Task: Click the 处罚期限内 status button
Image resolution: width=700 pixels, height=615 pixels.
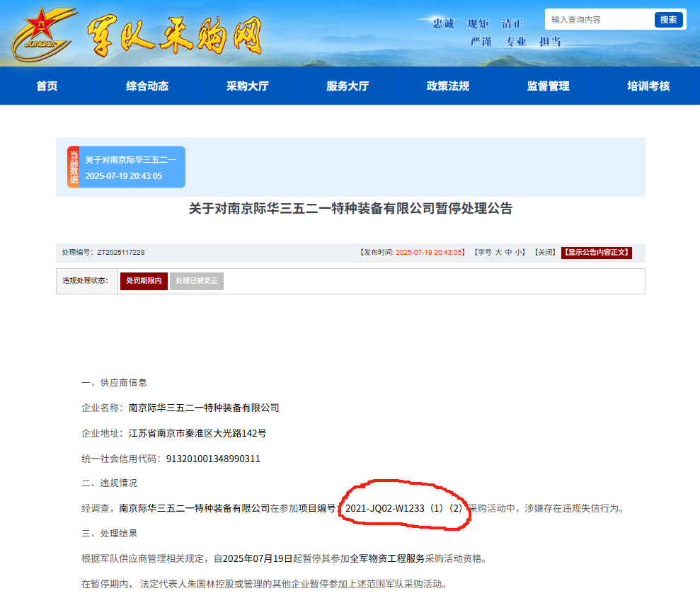Action: click(x=144, y=281)
